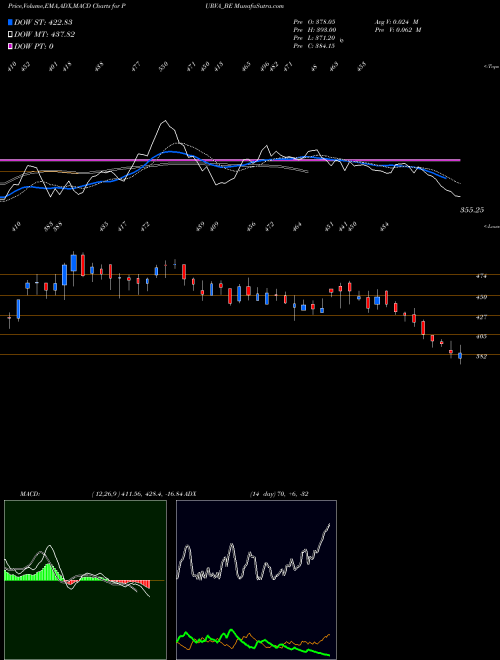Screen dimensions: 500x660
Task: Select the 'DOW PT: 0' label
Action: [x=34, y=46]
